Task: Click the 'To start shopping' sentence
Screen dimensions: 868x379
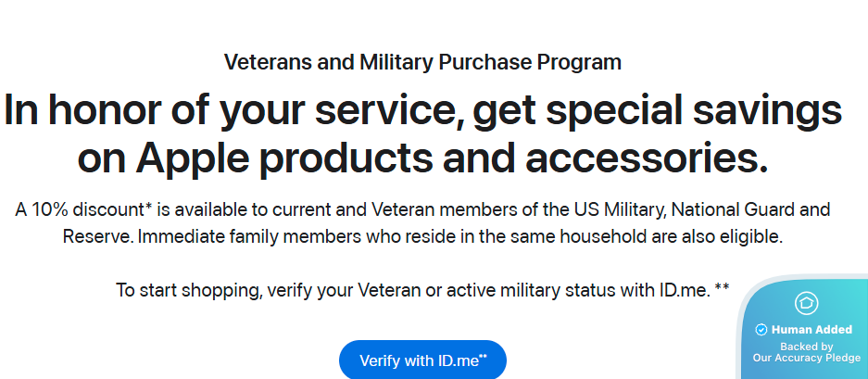Action: [x=422, y=290]
